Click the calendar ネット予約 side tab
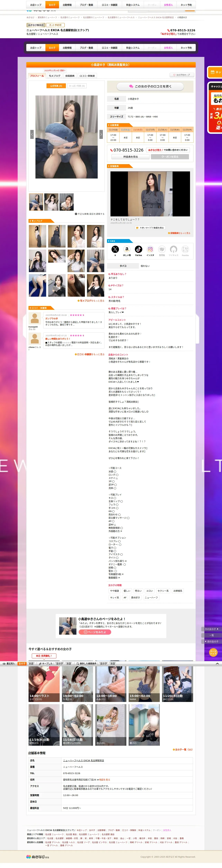222x868 pixels. 215,72
